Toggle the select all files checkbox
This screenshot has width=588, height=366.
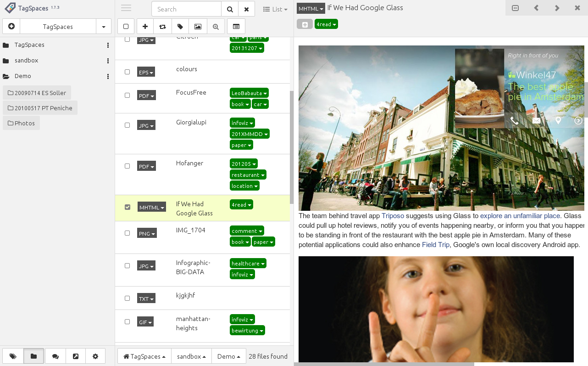(126, 27)
